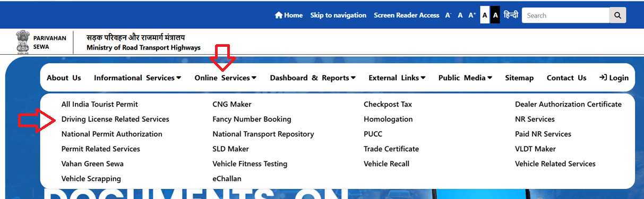Switch language to Hindi
The image size is (644, 199).
(511, 15)
